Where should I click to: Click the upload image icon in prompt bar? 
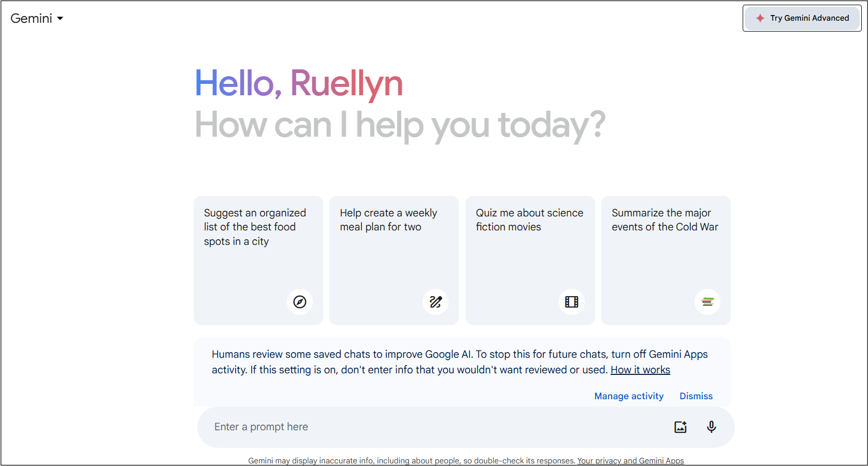(x=681, y=427)
